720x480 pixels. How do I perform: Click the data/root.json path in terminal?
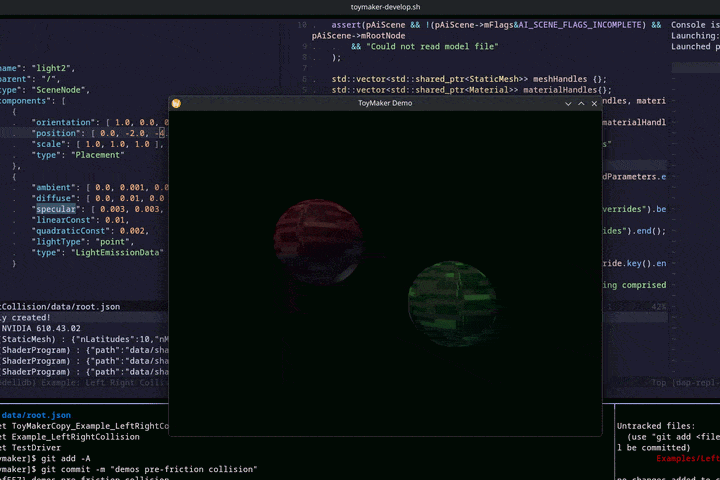pyautogui.click(x=36, y=415)
